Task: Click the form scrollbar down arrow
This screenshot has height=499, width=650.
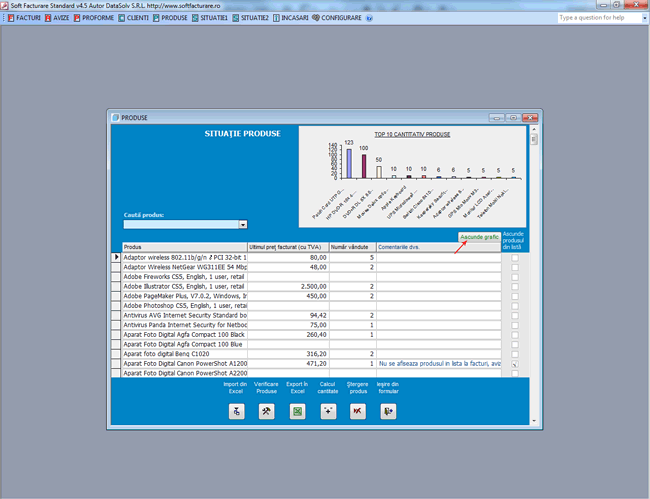Action: (x=534, y=421)
